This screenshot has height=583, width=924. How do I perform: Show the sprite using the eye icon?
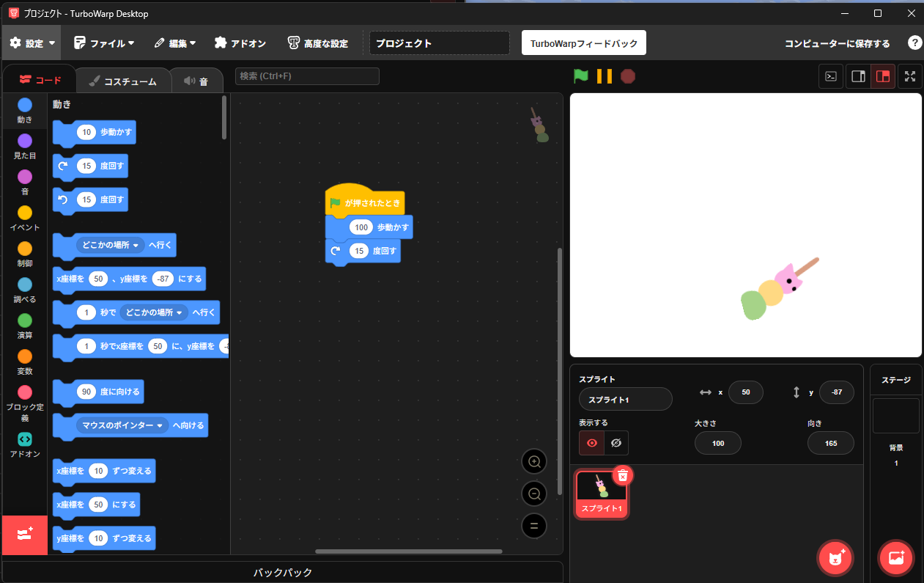point(591,443)
